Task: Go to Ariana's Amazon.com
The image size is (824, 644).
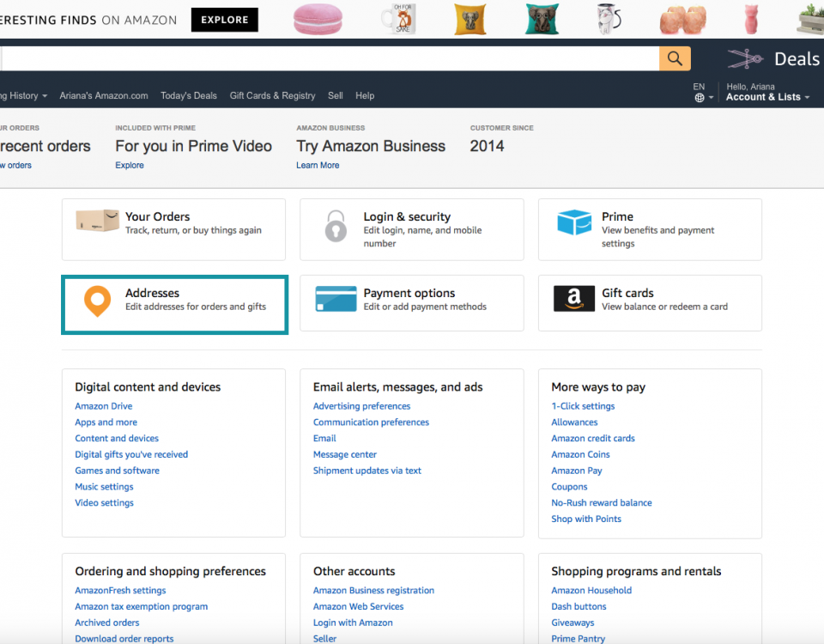Action: (x=104, y=95)
